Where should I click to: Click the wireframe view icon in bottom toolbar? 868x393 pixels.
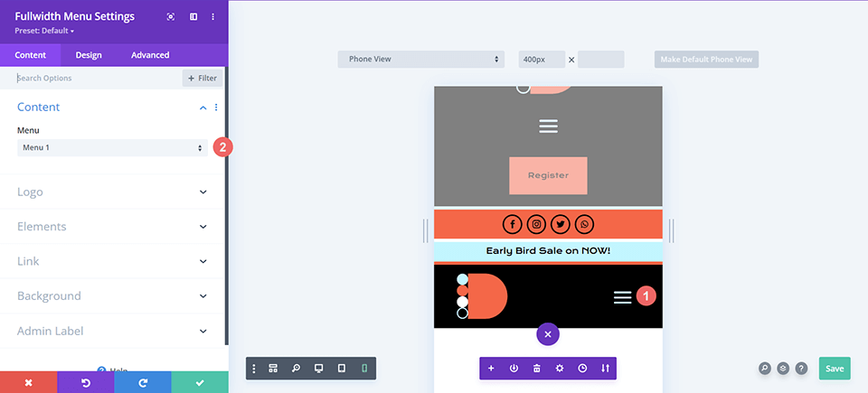(x=273, y=369)
